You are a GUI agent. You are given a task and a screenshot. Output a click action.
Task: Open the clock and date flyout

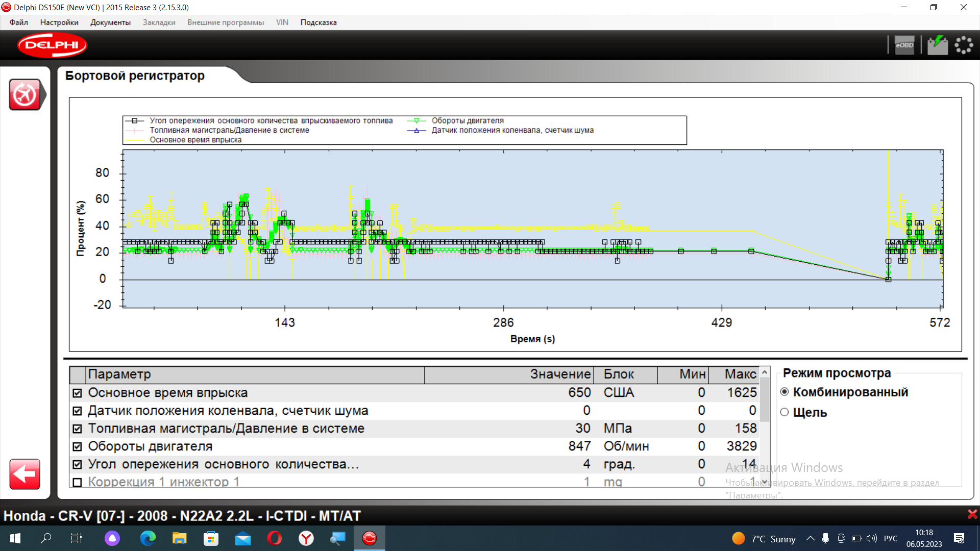pos(924,538)
